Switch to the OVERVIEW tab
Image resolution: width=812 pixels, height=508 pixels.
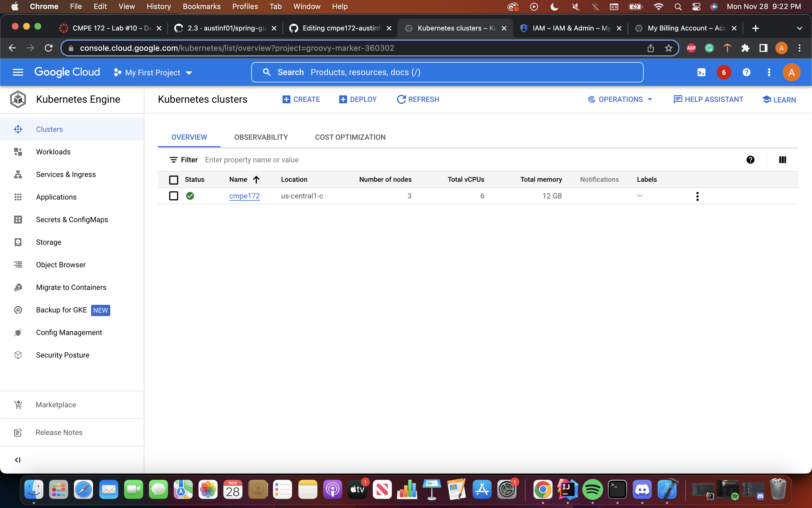[189, 137]
